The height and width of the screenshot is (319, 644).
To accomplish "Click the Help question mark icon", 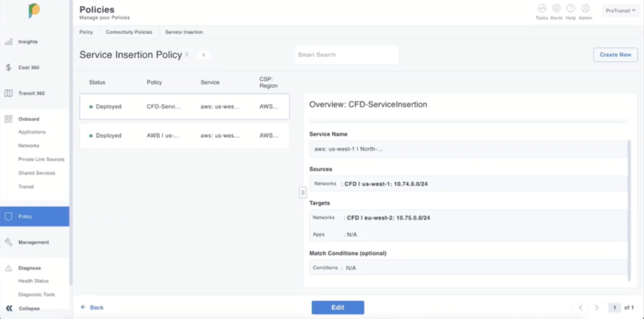I will (x=571, y=9).
